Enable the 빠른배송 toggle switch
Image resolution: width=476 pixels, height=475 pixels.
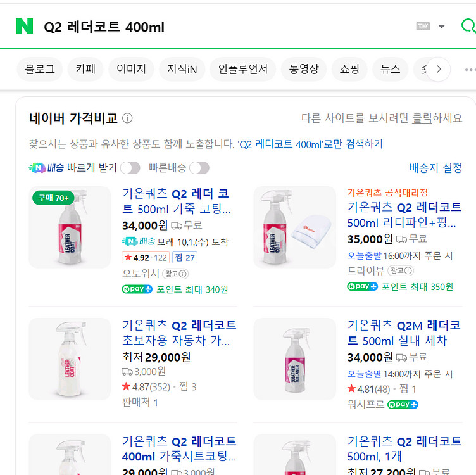click(x=199, y=168)
